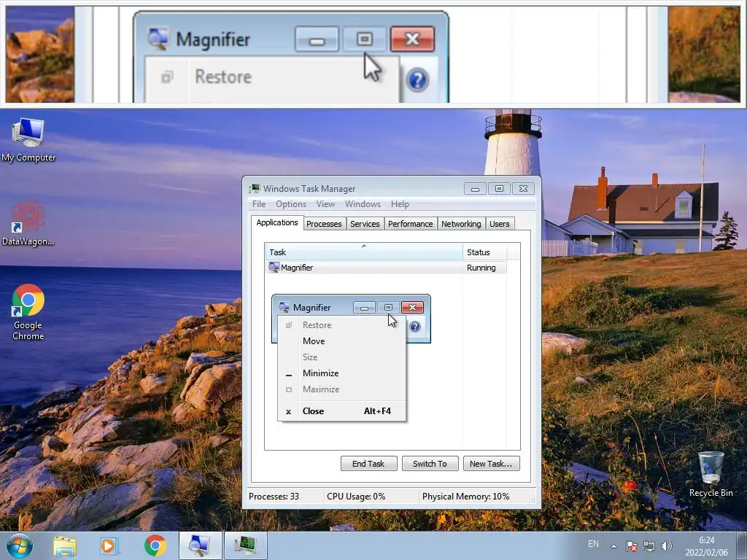Open the Windows Start menu
Image resolution: width=747 pixels, height=560 pixels.
pos(20,545)
